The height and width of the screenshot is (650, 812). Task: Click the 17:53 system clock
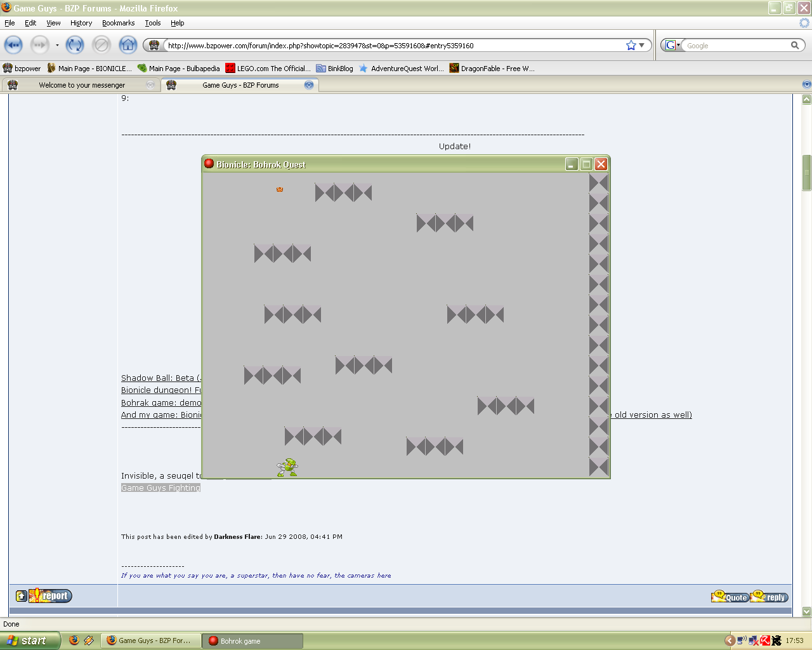(794, 641)
